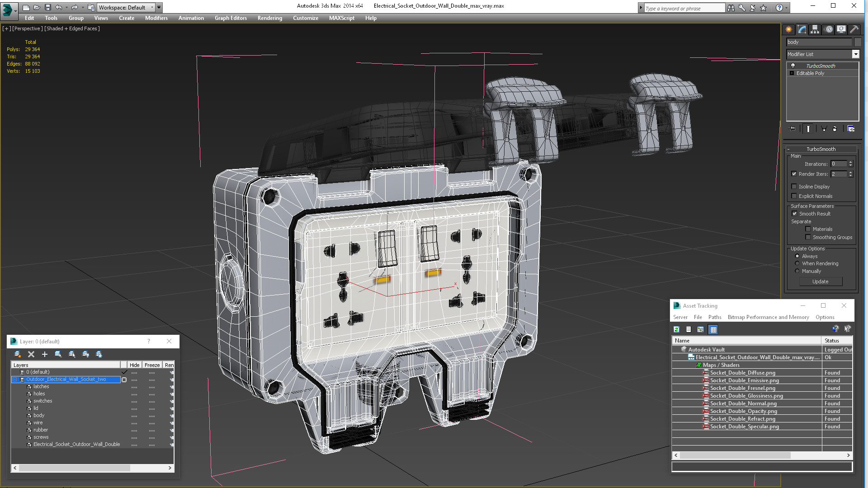Viewport: 868px width, 488px height.
Task: Select the When Rendering radio option
Action: [x=797, y=263]
